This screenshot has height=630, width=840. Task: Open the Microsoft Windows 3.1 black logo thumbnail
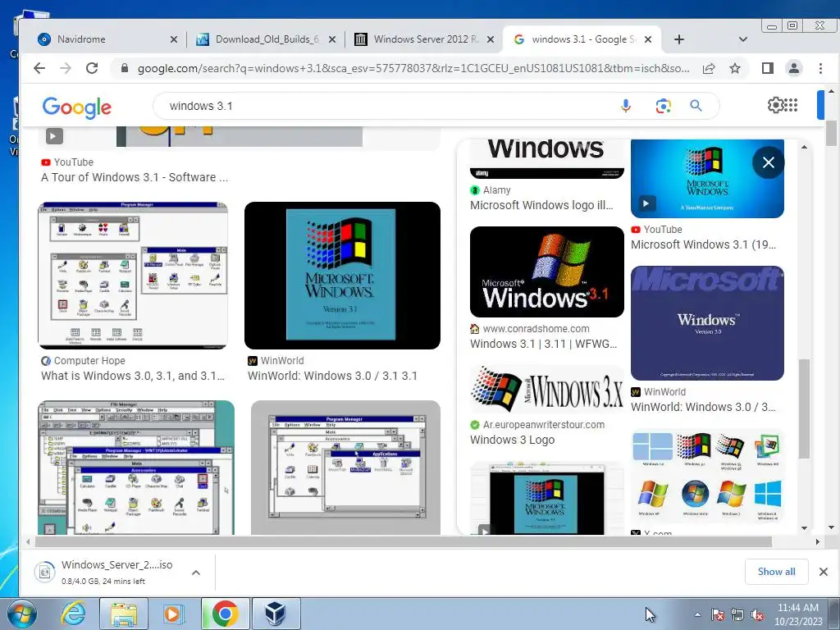(x=547, y=272)
